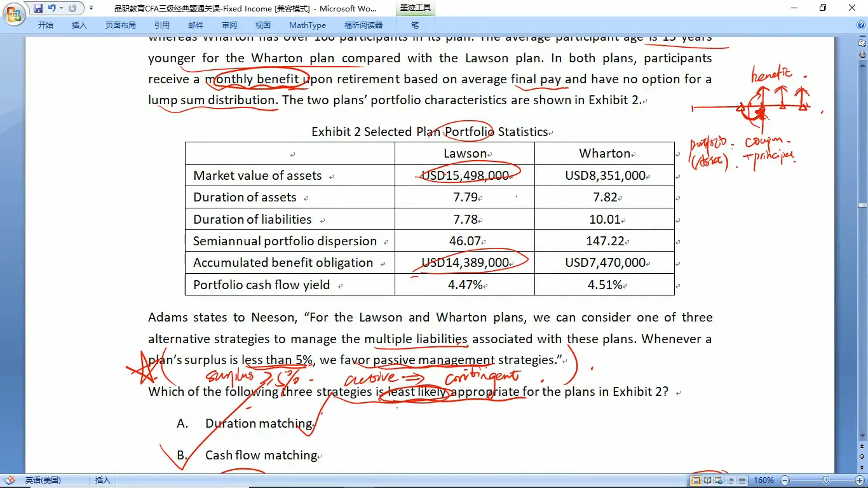The width and height of the screenshot is (868, 488).
Task: Click the 英语(美国) language indicator
Action: (43, 481)
